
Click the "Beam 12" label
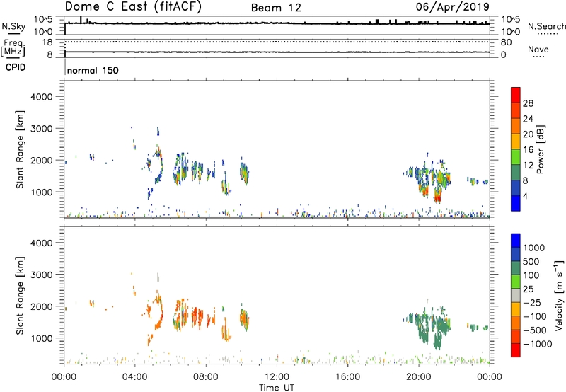pyautogui.click(x=276, y=8)
